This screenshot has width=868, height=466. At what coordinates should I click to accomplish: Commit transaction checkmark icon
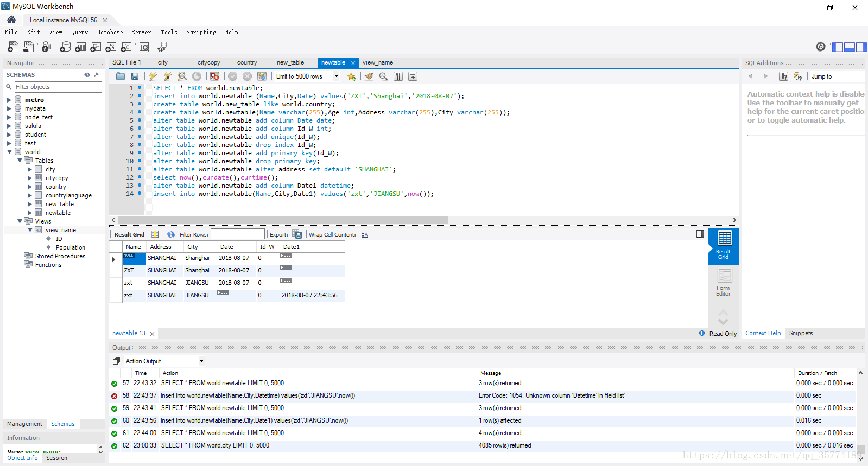pyautogui.click(x=233, y=76)
